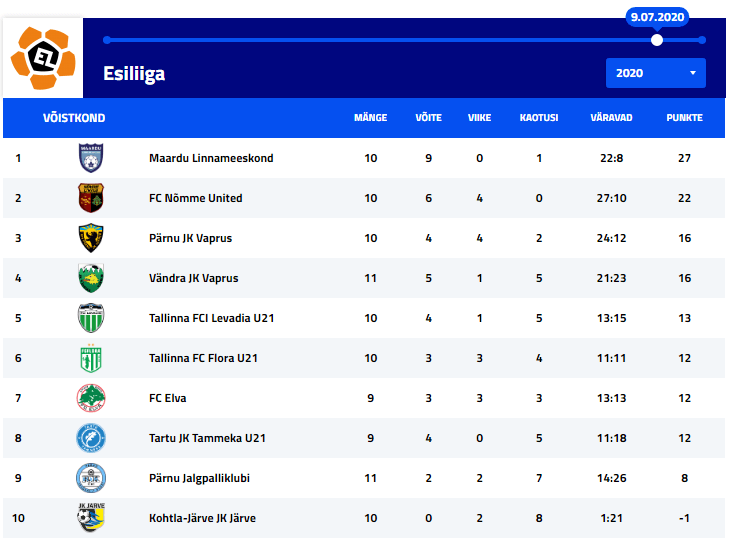Click the Vändra JK Vaprus green crest
The width and height of the screenshot is (731, 541).
[91, 278]
